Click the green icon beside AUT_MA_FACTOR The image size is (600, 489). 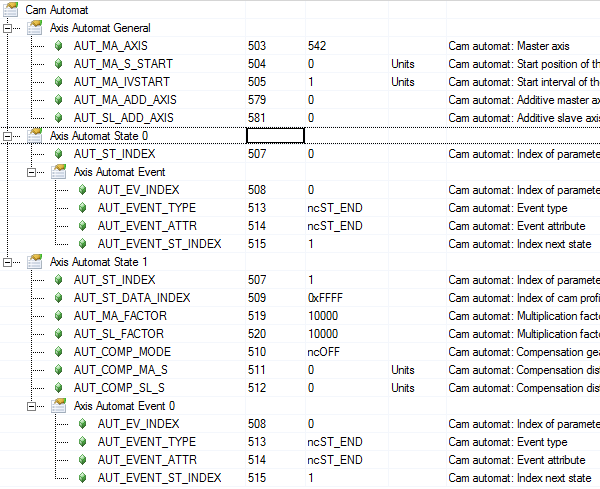[x=59, y=315]
